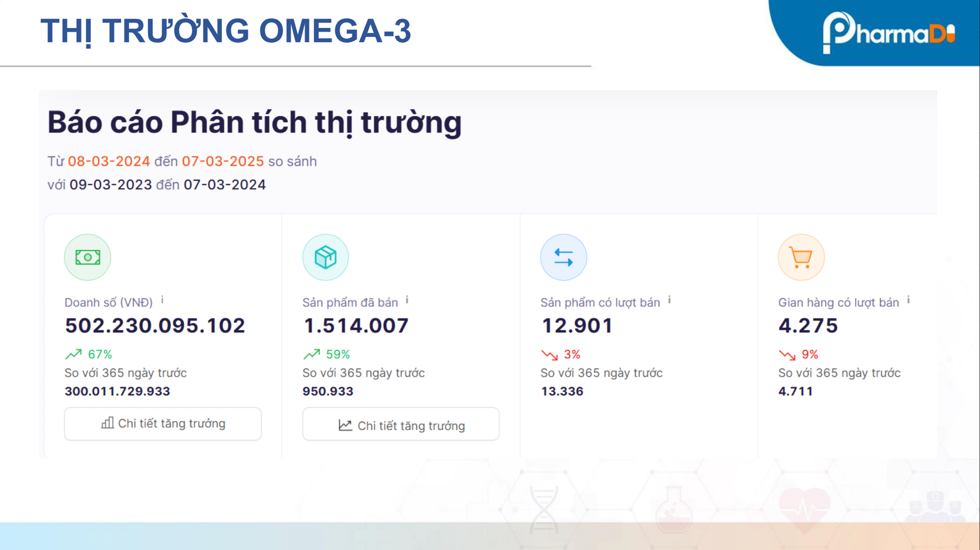This screenshot has height=550, width=980.
Task: Select the orange shopping cart icon
Action: pos(801,257)
